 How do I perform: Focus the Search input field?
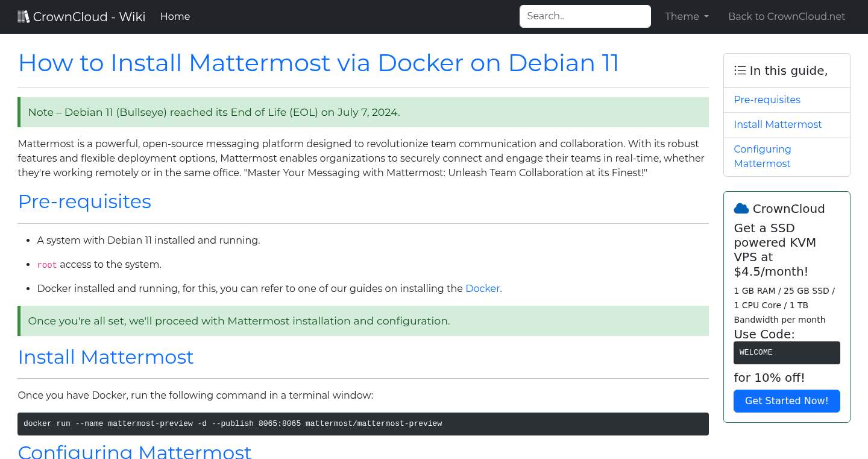pyautogui.click(x=585, y=16)
